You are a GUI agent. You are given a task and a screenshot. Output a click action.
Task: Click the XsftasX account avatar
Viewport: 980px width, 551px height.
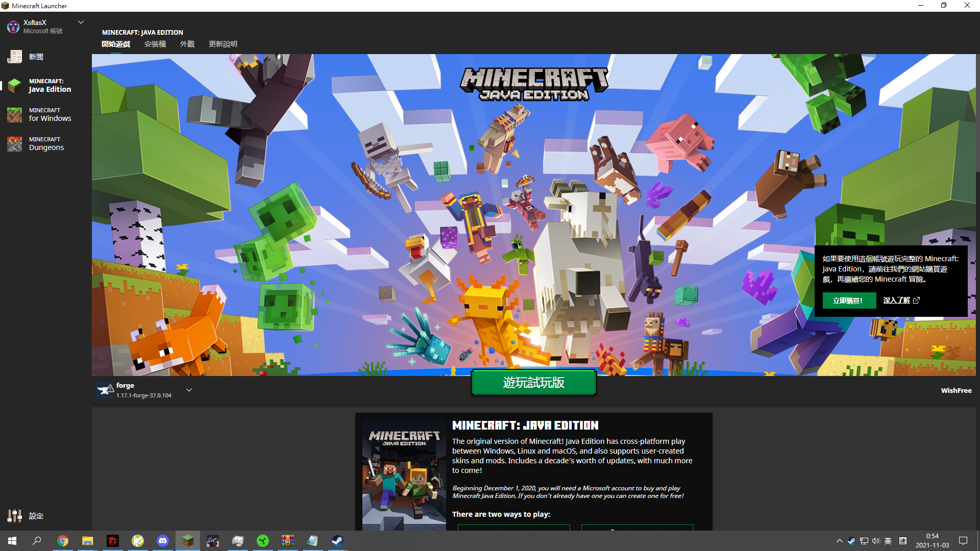[13, 27]
